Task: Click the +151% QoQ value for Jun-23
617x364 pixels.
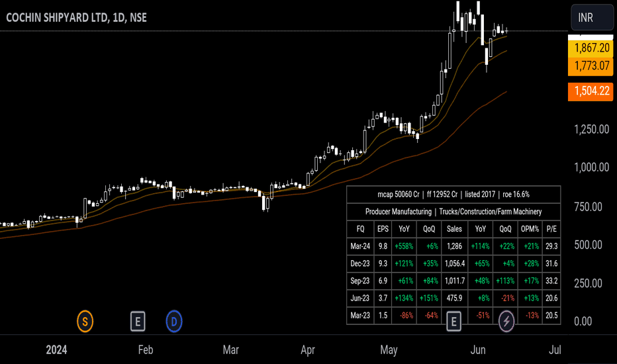Action: [429, 298]
